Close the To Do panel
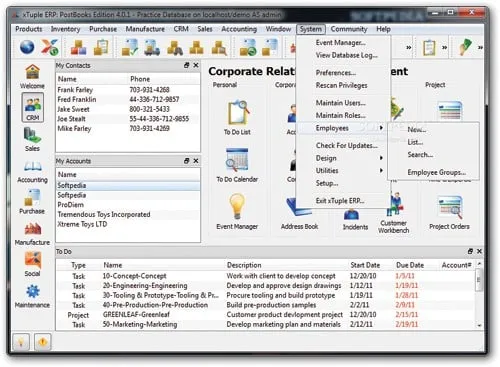Viewport: 500px width, 367px height. 479,251
